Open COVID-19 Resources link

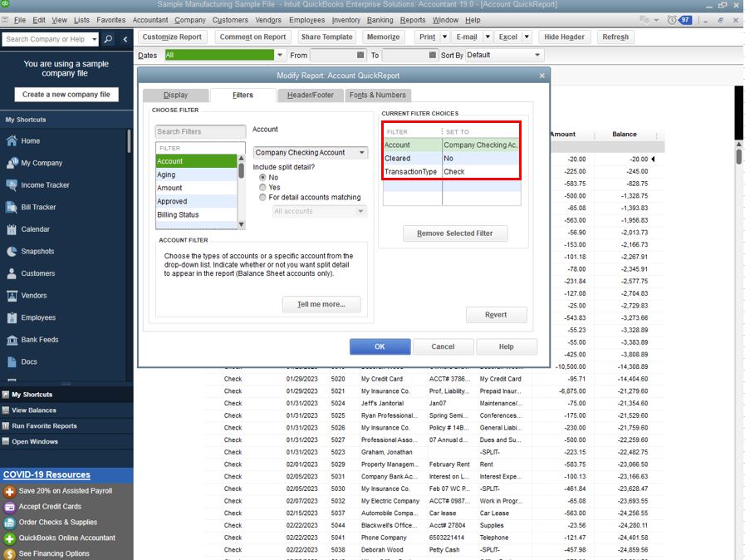47,475
